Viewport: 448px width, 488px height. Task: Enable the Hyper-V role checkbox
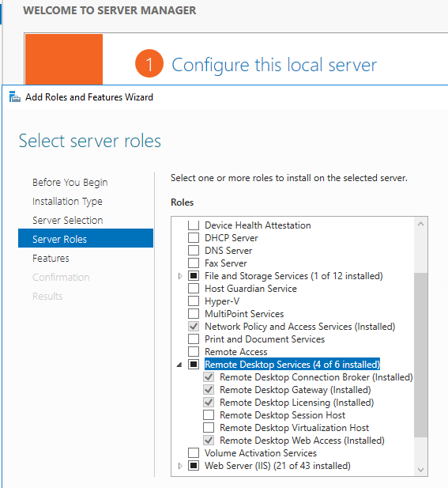[x=194, y=301]
